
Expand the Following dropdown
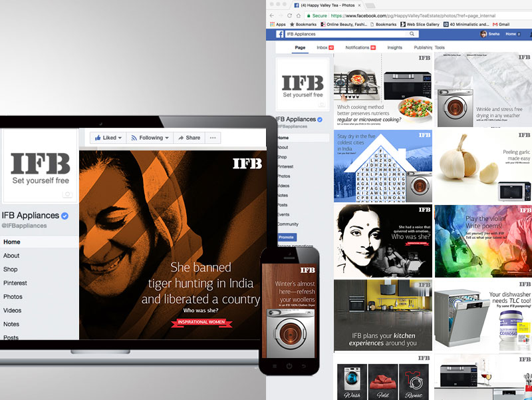click(150, 138)
